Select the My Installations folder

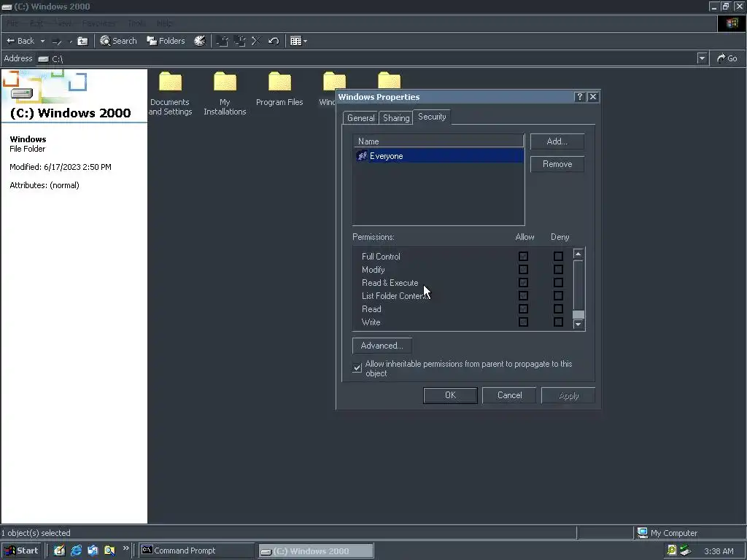(x=225, y=94)
